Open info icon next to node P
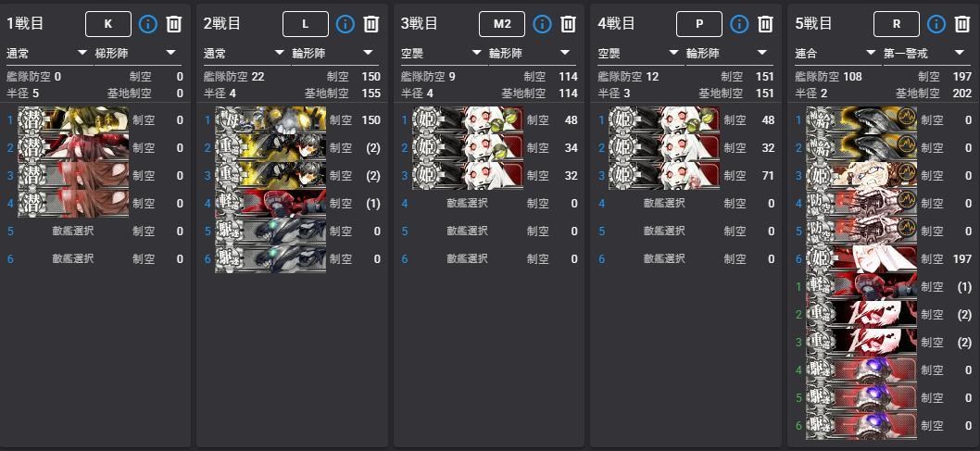 (x=739, y=24)
